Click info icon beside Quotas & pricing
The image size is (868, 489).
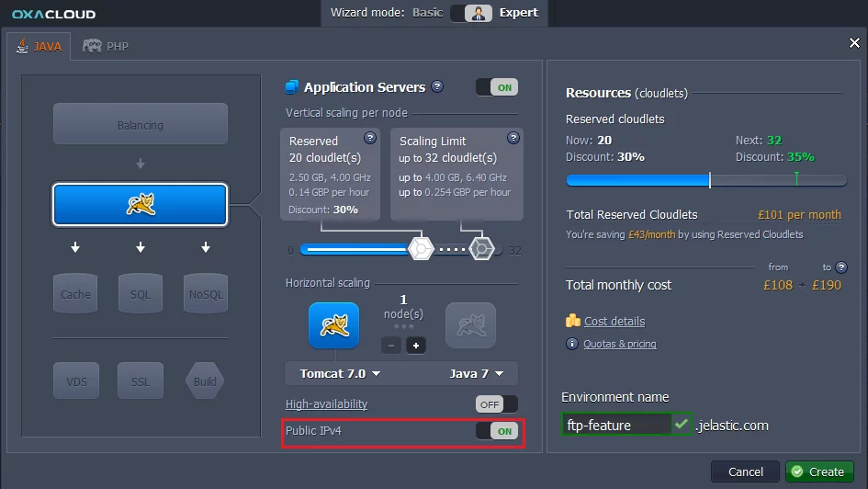click(x=572, y=344)
